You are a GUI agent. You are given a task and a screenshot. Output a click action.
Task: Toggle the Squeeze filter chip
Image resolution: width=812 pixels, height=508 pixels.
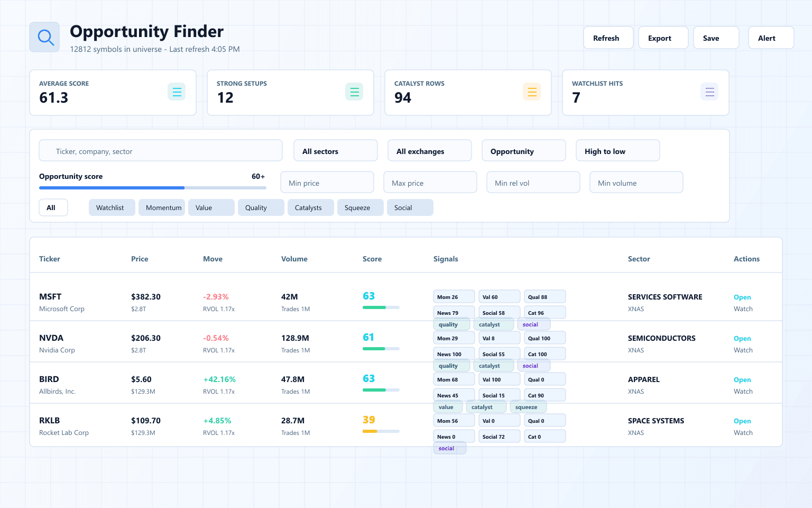361,207
